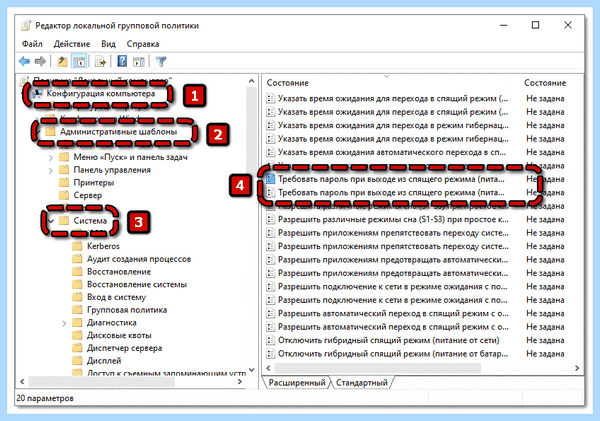Click the Дисплей folder icon
Image resolution: width=600 pixels, height=421 pixels.
(77, 361)
